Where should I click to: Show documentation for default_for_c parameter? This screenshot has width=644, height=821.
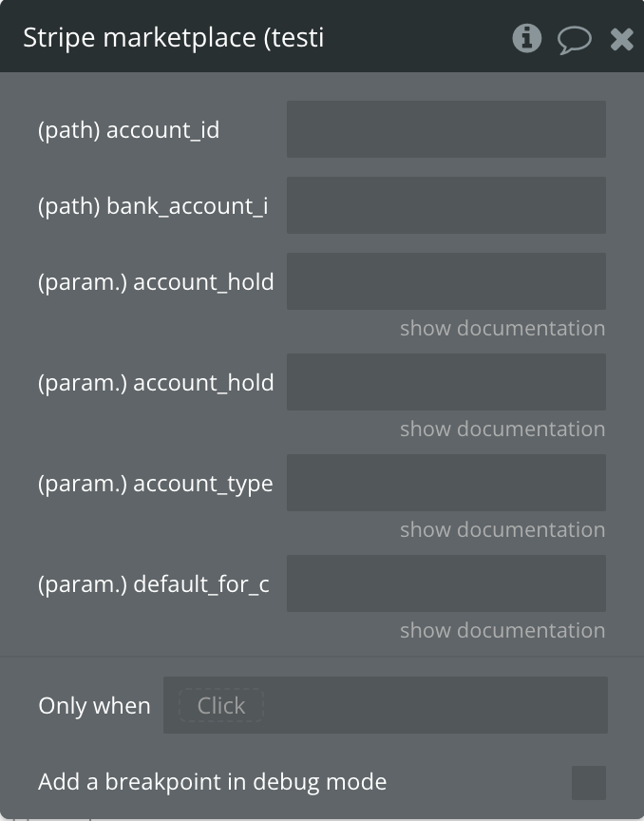[x=502, y=630]
